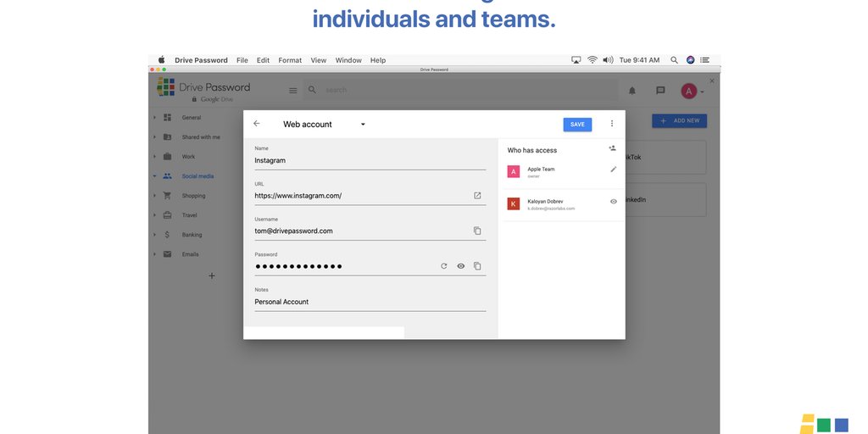Toggle view access eye for Kaloyan Dobrev
This screenshot has height=434, width=868.
(614, 202)
